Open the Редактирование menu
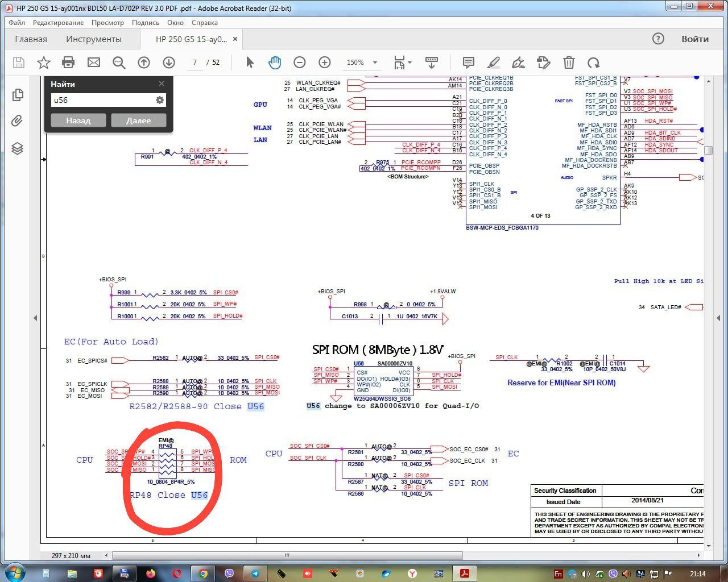 58,23
